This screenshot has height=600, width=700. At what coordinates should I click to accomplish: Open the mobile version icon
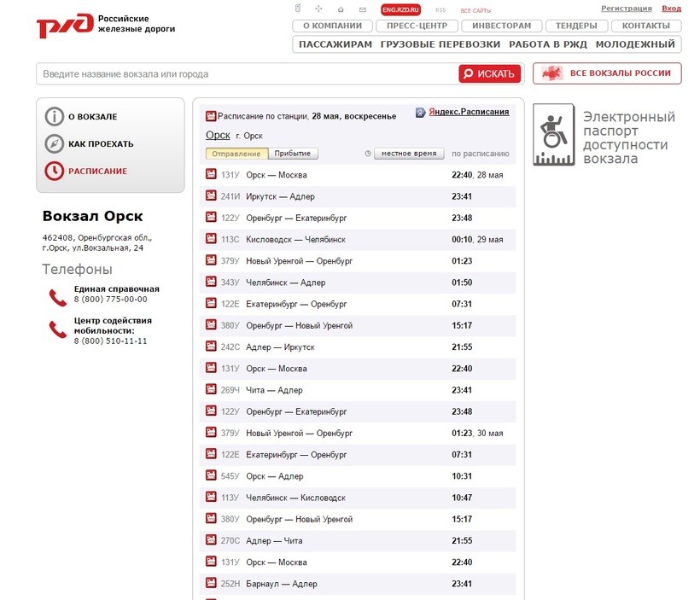tap(298, 8)
